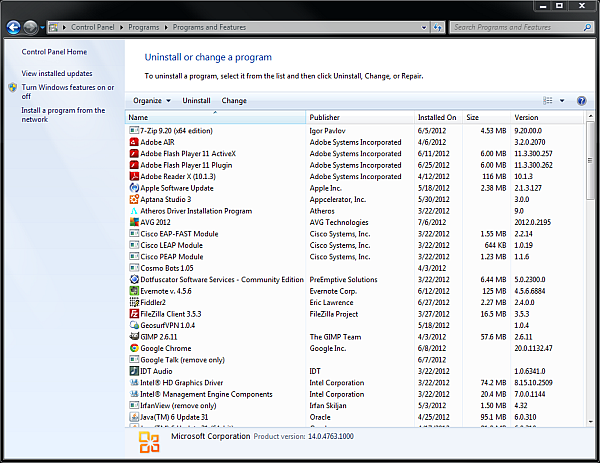Open Turn Windows features on or off
This screenshot has height=463, width=600.
pyautogui.click(x=68, y=92)
